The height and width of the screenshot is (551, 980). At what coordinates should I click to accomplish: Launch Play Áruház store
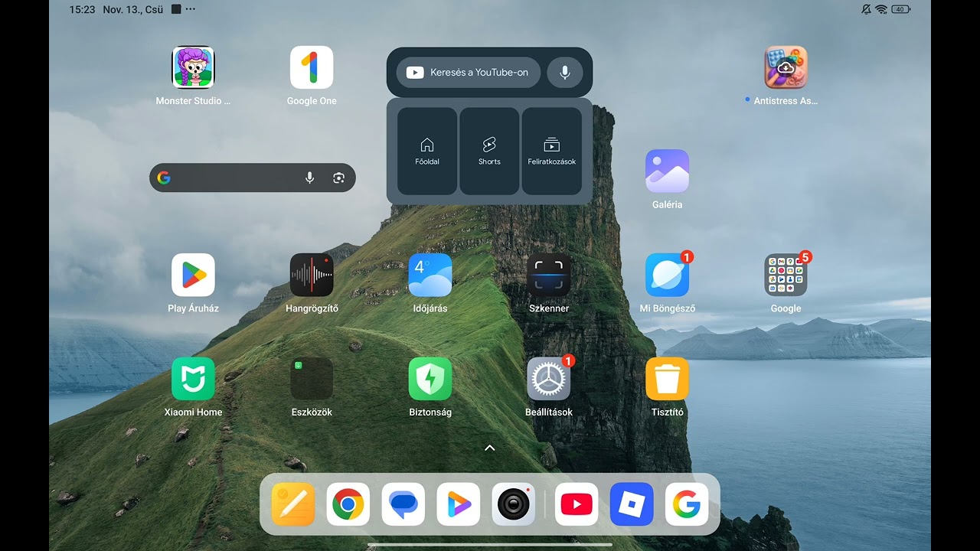tap(193, 275)
